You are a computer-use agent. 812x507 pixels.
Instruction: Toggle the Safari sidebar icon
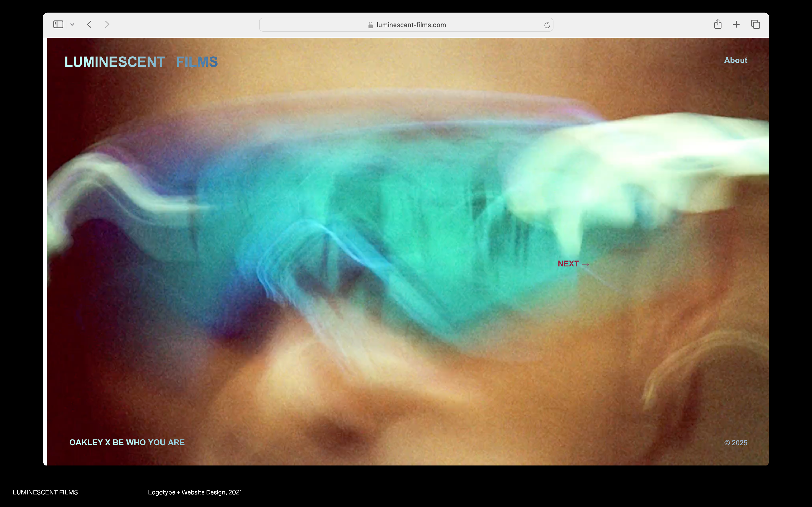(x=58, y=25)
